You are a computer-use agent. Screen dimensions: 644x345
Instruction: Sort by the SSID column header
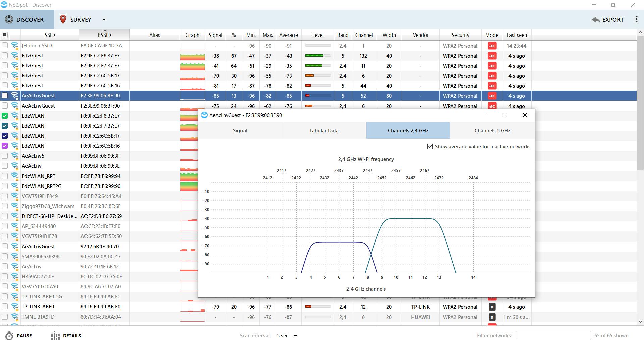[50, 35]
